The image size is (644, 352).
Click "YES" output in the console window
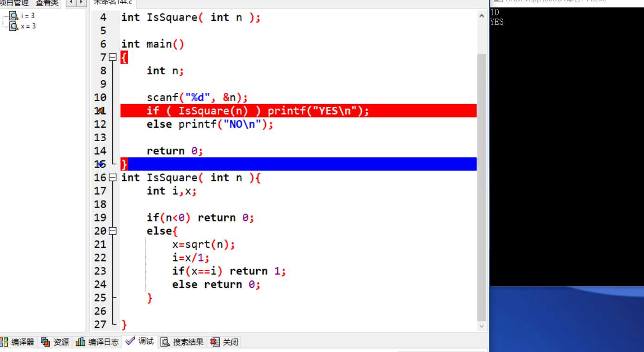pos(497,22)
